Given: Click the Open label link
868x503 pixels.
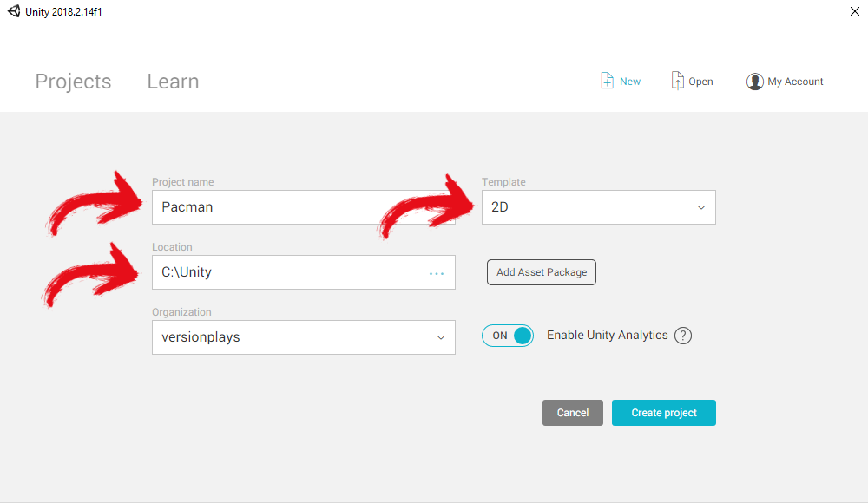Looking at the screenshot, I should pos(700,82).
